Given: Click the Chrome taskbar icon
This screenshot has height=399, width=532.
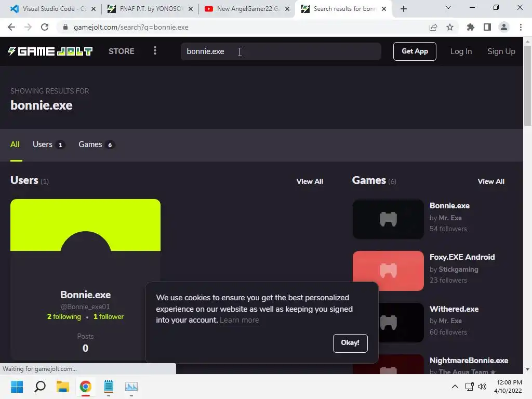Looking at the screenshot, I should pos(86,387).
